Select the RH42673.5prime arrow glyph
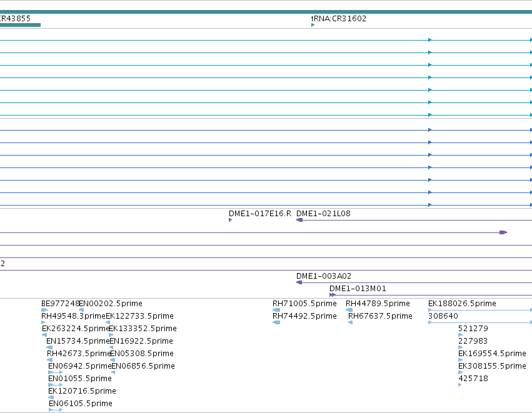532x413 pixels. pyautogui.click(x=49, y=360)
